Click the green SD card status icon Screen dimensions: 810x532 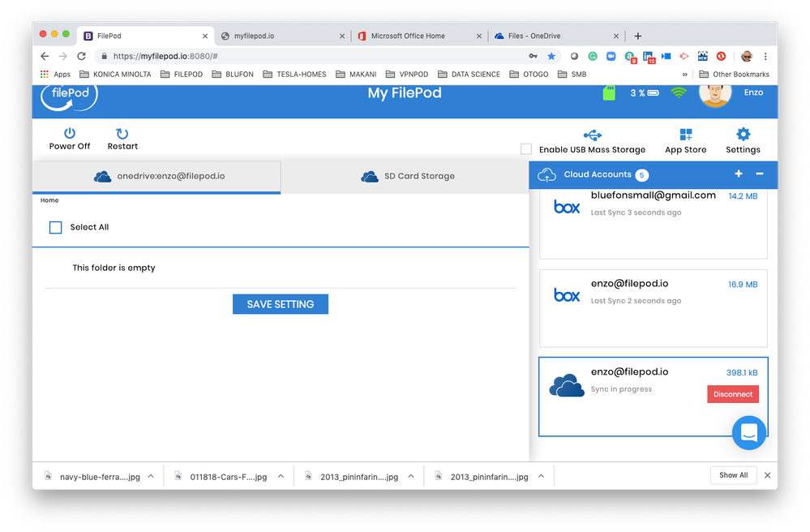pyautogui.click(x=609, y=93)
